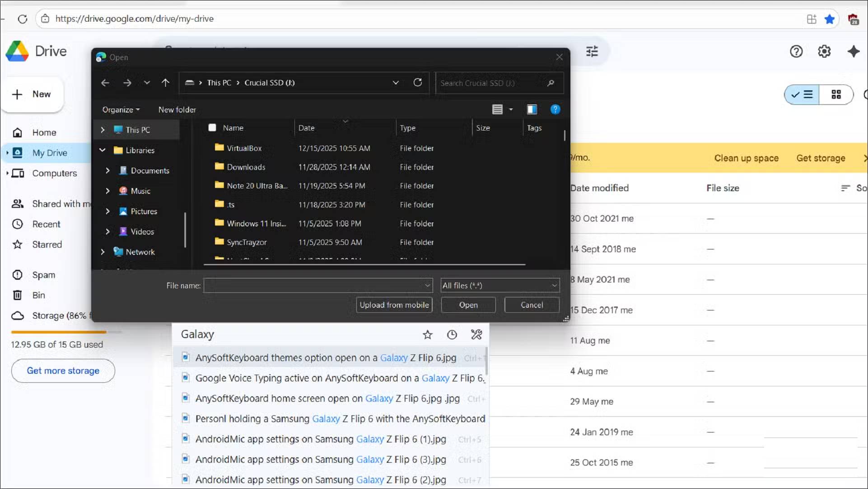Collapse the Libraries tree node

click(x=103, y=150)
